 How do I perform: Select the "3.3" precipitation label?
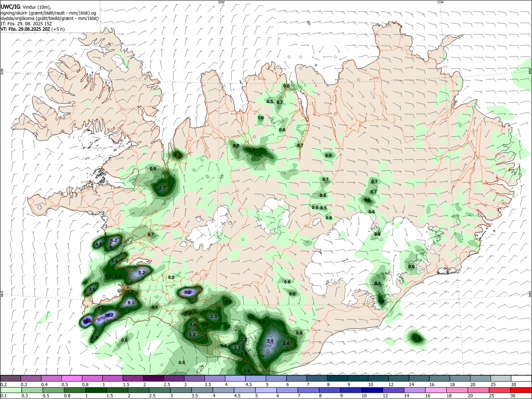214,316
